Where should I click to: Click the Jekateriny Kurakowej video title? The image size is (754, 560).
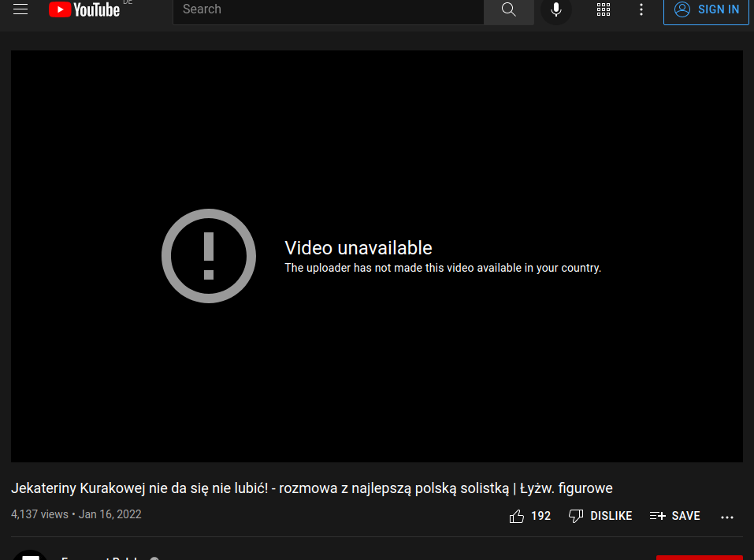click(311, 488)
